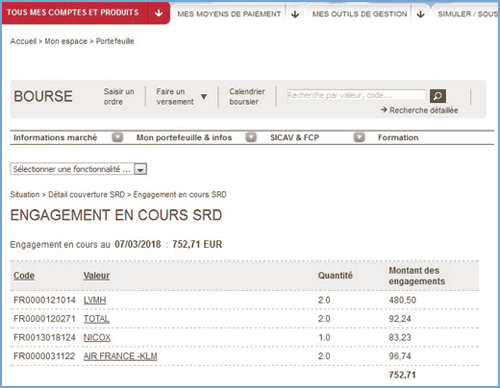Click the Portefeuille breadcrumb

(x=115, y=41)
